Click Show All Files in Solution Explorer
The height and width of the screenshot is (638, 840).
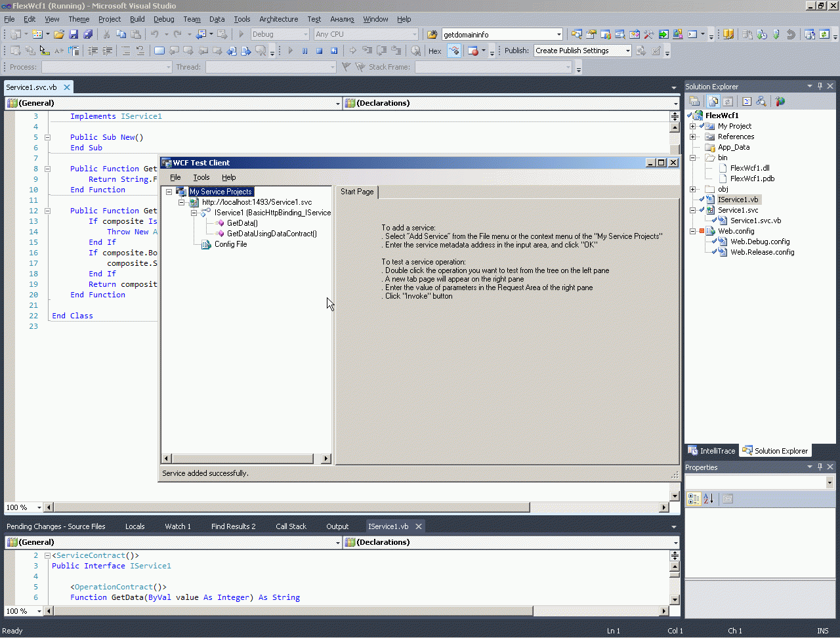(713, 101)
